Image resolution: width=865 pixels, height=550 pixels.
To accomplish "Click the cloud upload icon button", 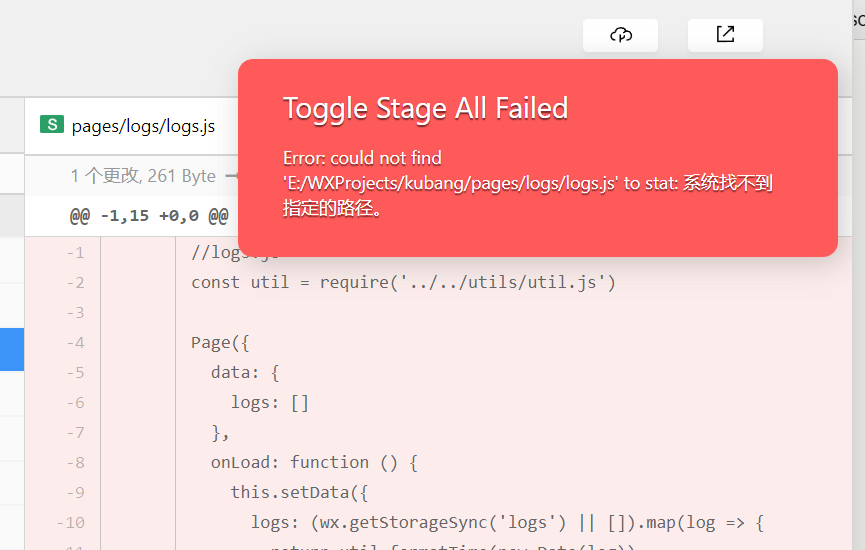I will (620, 35).
